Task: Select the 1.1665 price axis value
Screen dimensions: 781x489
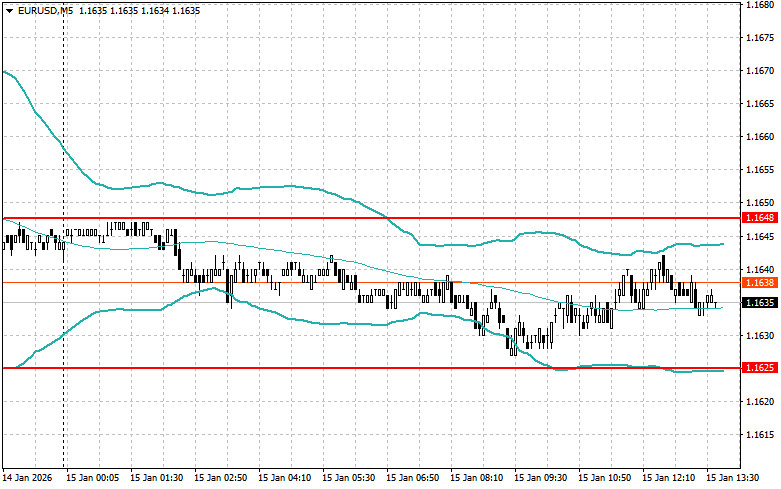Action: click(760, 104)
